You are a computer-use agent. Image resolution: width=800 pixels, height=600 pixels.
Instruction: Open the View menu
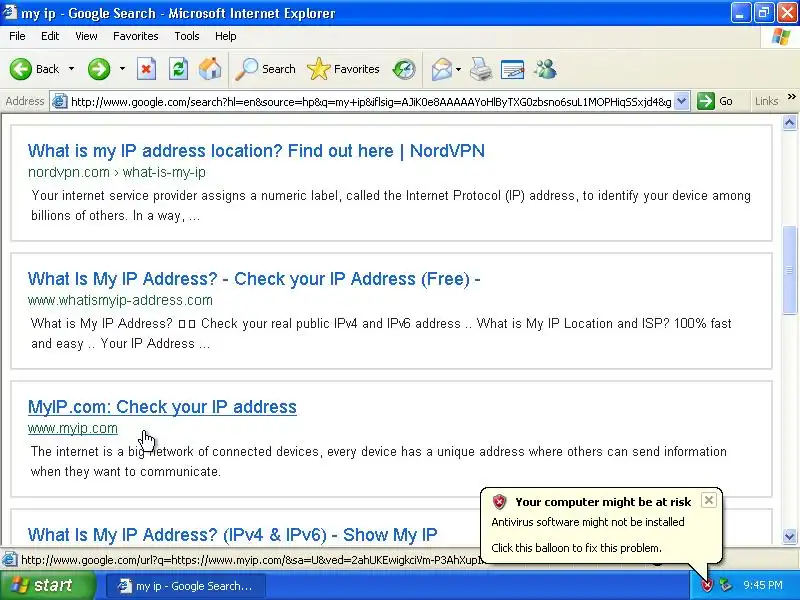(x=86, y=36)
